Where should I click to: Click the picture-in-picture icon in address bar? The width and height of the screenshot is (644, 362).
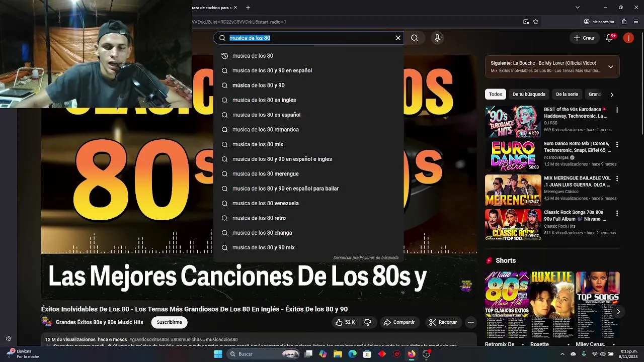[x=526, y=22]
